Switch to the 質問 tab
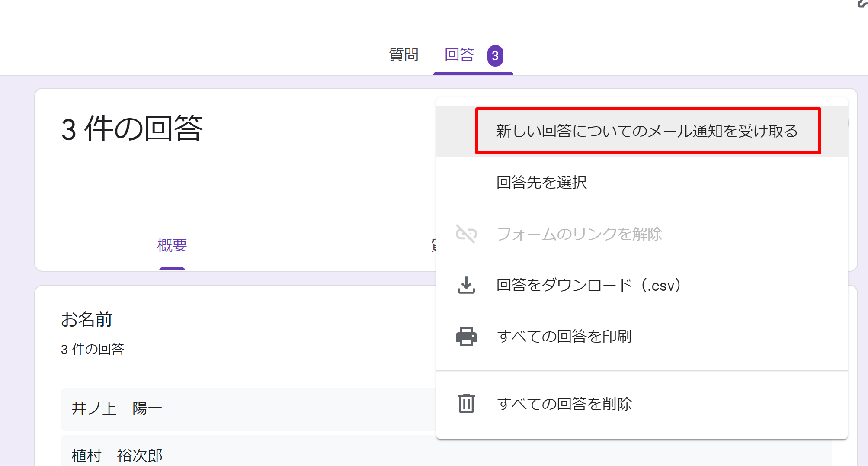868x466 pixels. (404, 55)
